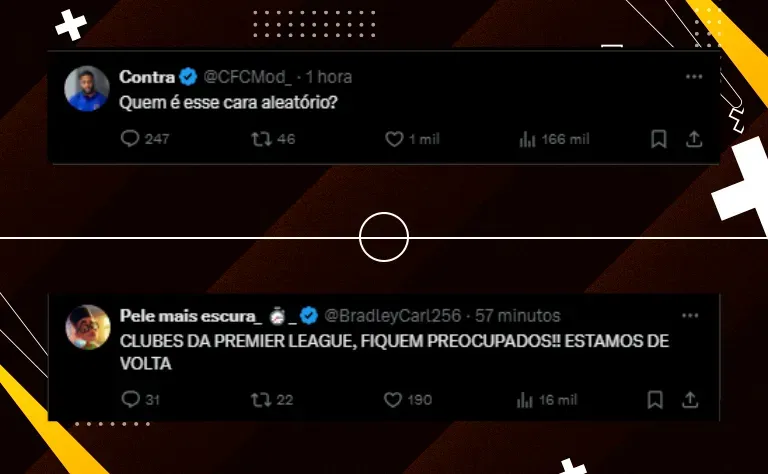Open more options on @BradleyCarl256 tweet
Viewport: 768px width, 474px height.
pos(690,315)
